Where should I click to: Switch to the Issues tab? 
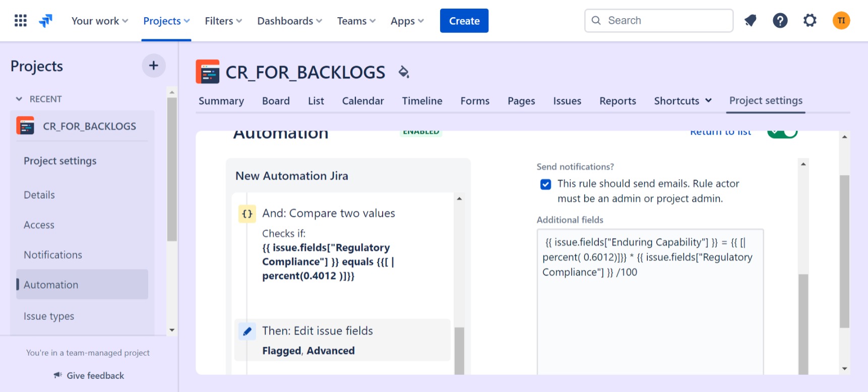click(567, 101)
